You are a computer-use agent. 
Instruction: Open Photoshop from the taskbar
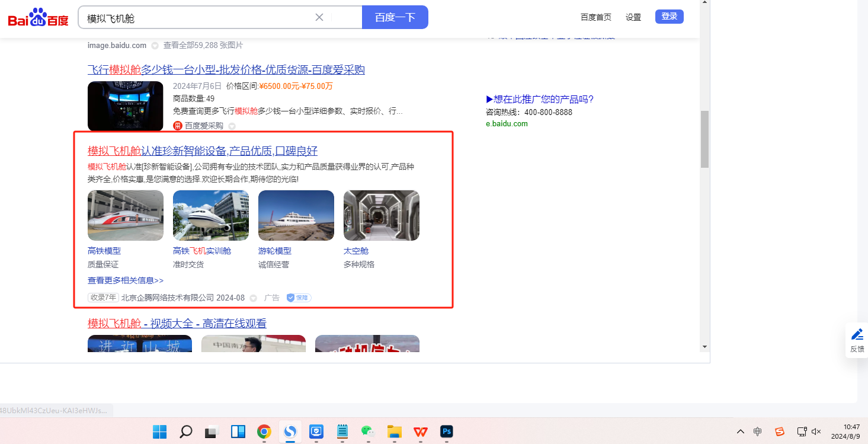pyautogui.click(x=446, y=432)
